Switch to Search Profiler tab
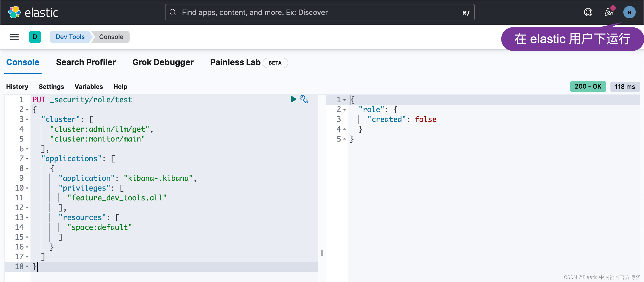644x282 pixels. point(86,62)
